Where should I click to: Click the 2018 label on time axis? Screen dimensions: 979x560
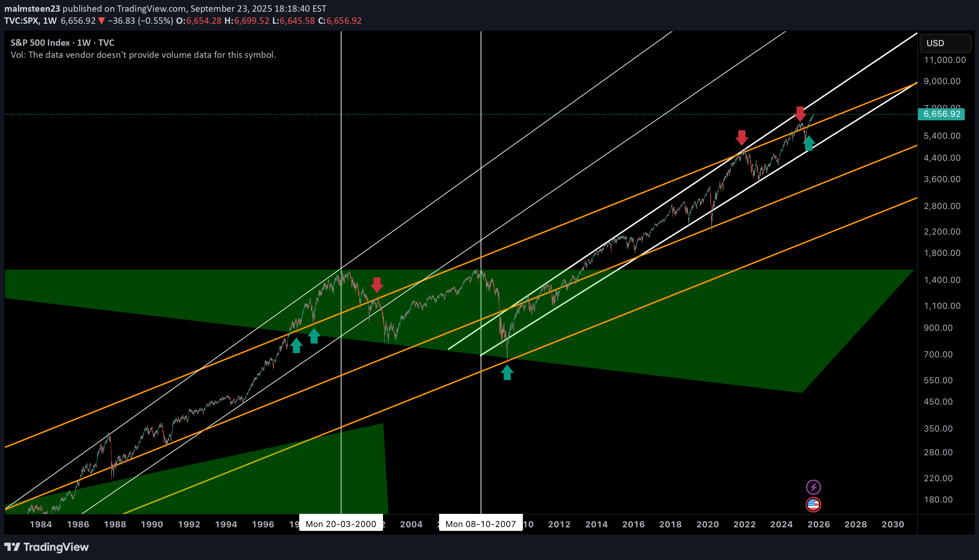(x=670, y=524)
